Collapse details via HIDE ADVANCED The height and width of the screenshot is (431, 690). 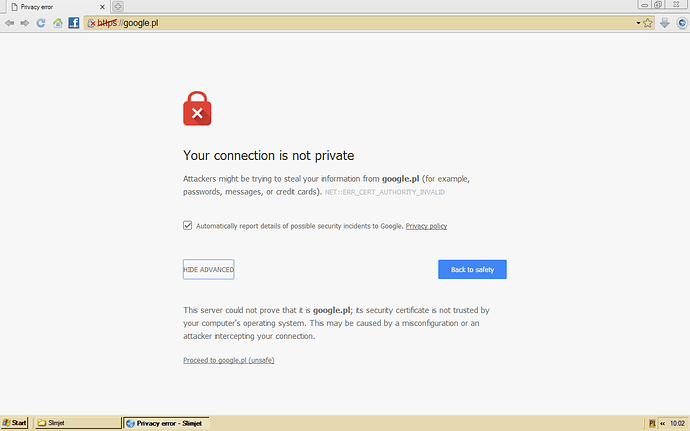pyautogui.click(x=209, y=269)
